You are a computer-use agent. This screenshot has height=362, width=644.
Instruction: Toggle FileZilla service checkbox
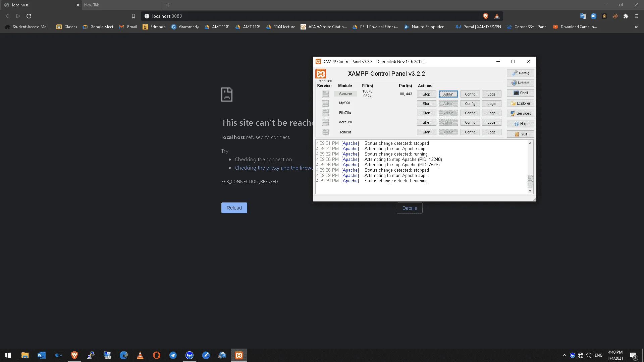[325, 113]
